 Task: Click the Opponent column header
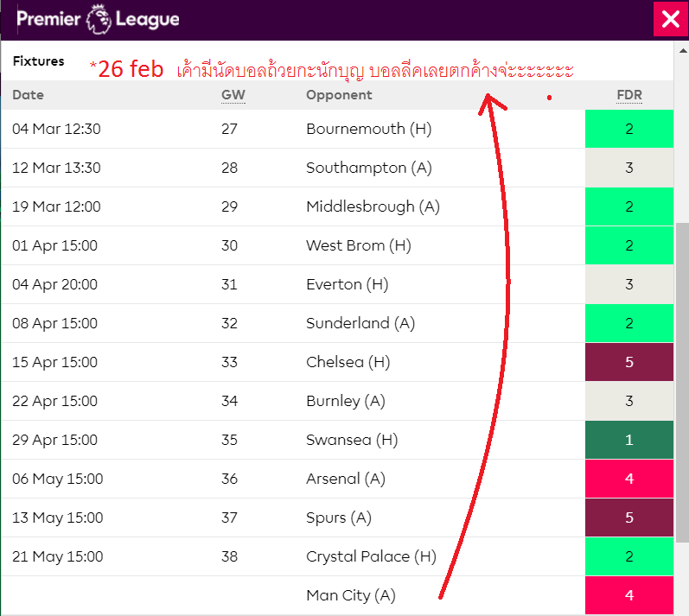339,95
